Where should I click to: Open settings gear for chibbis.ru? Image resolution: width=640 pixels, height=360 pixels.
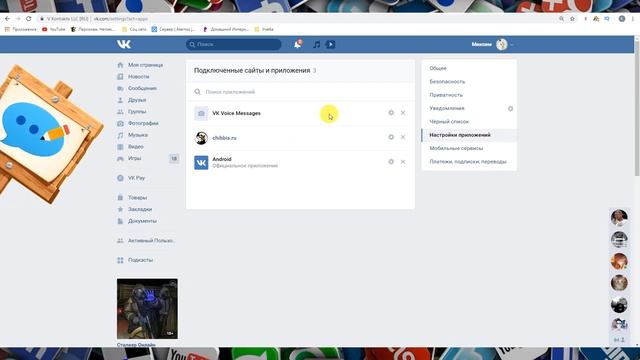coord(391,137)
